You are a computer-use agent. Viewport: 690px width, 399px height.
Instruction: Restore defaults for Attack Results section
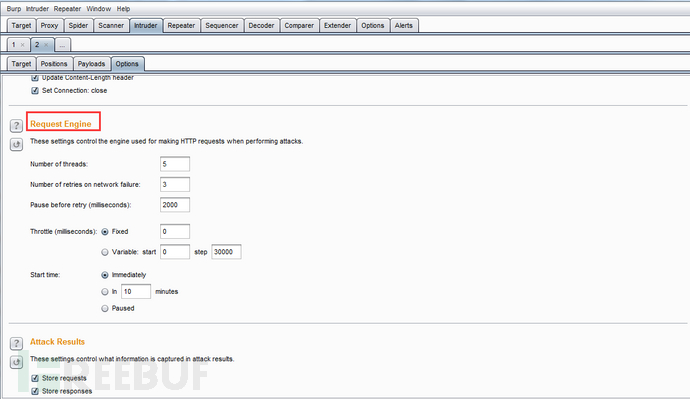(16, 362)
